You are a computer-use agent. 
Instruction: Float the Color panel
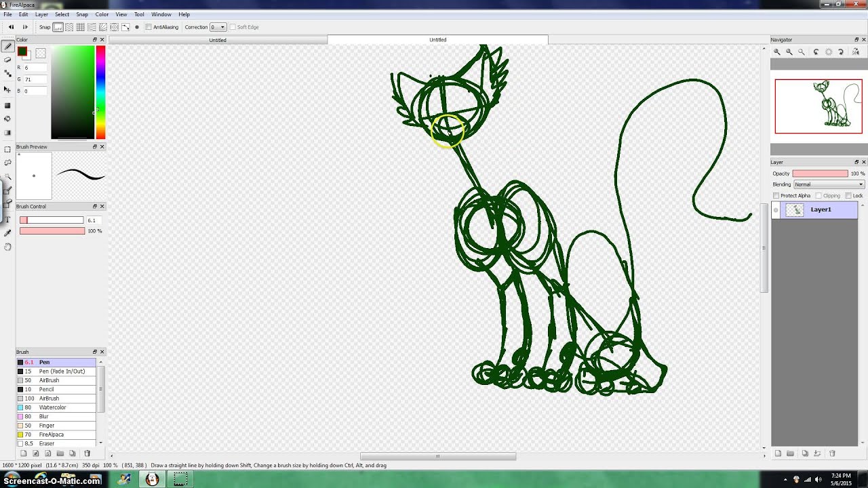pos(95,40)
